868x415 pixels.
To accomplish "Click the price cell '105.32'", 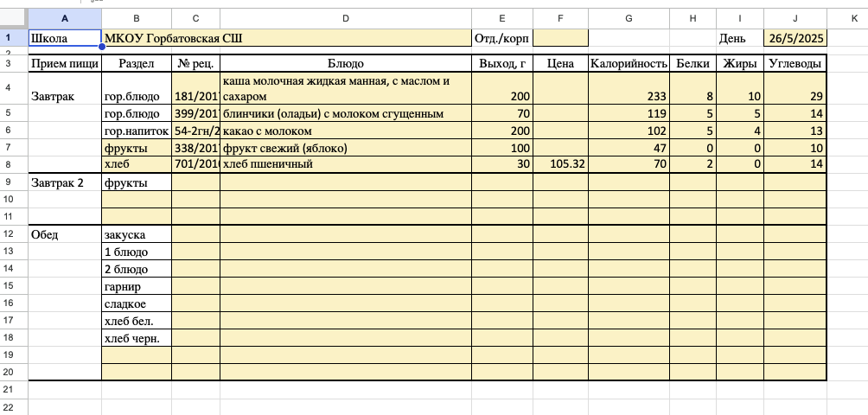I will (x=561, y=164).
